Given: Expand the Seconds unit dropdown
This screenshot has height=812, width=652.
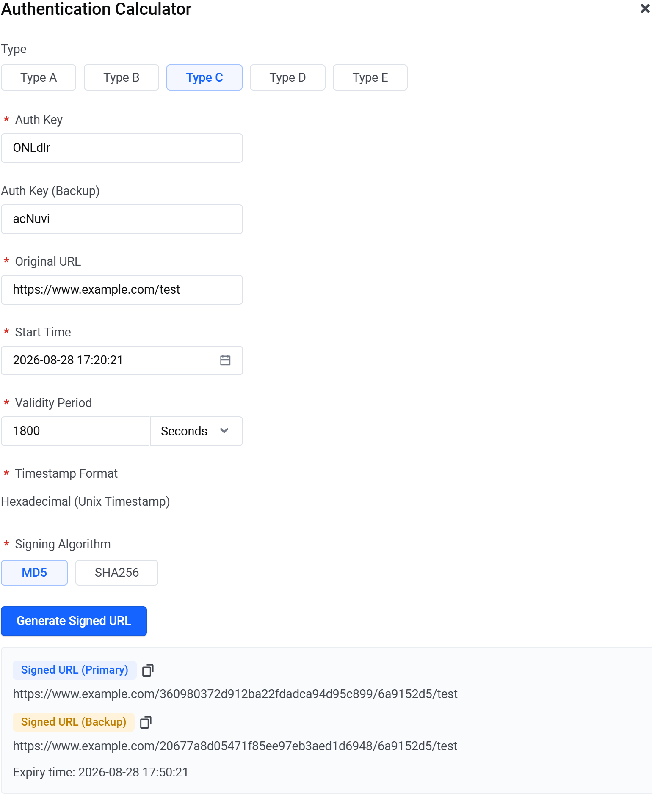Looking at the screenshot, I should click(196, 431).
